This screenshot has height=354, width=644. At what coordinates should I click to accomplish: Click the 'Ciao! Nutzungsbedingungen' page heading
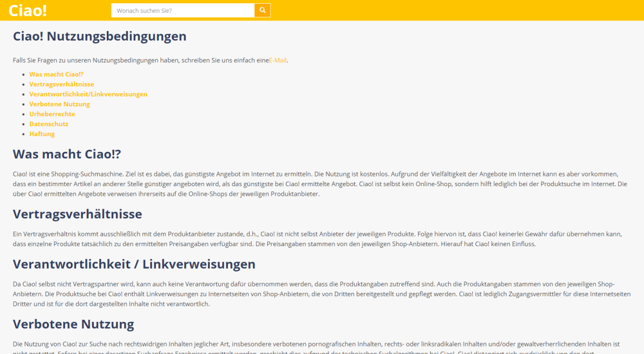[x=100, y=36]
